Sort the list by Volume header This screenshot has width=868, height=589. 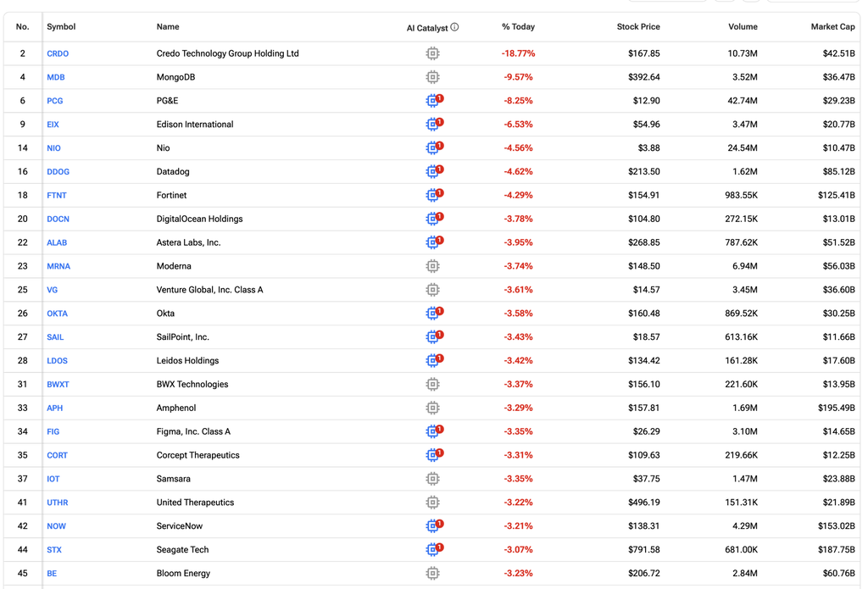pyautogui.click(x=743, y=26)
